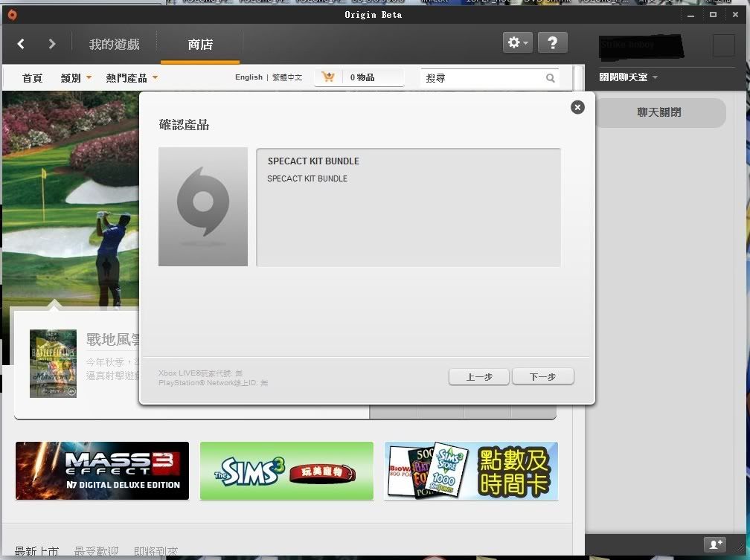The width and height of the screenshot is (750, 560).
Task: Open The Sims 3 banner
Action: (x=286, y=471)
